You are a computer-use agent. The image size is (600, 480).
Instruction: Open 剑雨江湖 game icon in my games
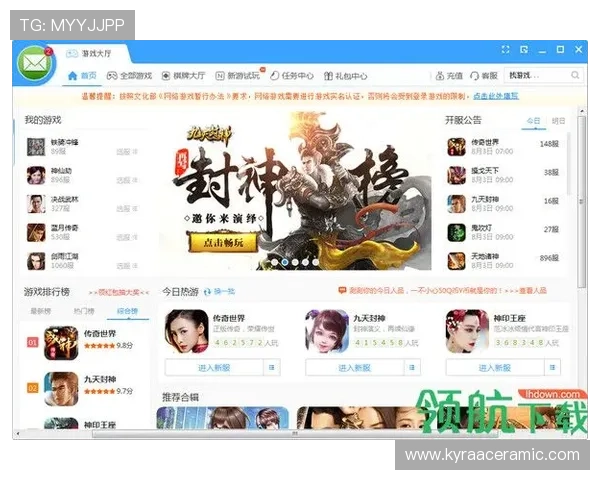pos(36,261)
